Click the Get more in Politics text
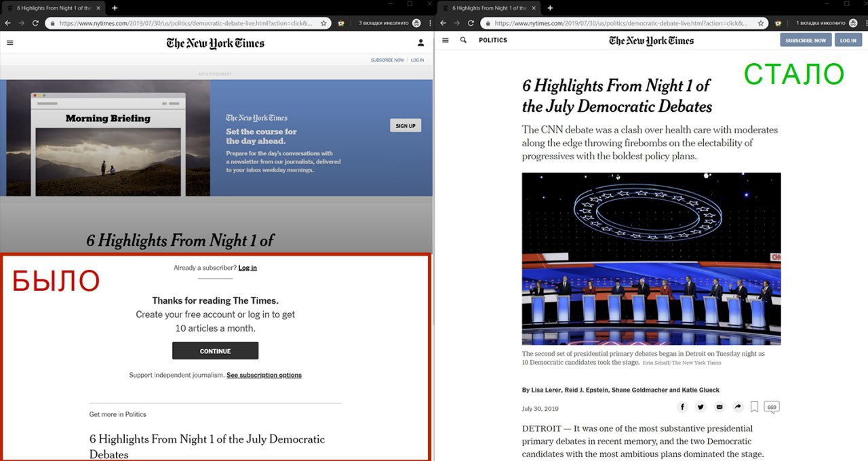This screenshot has width=868, height=461. [118, 414]
